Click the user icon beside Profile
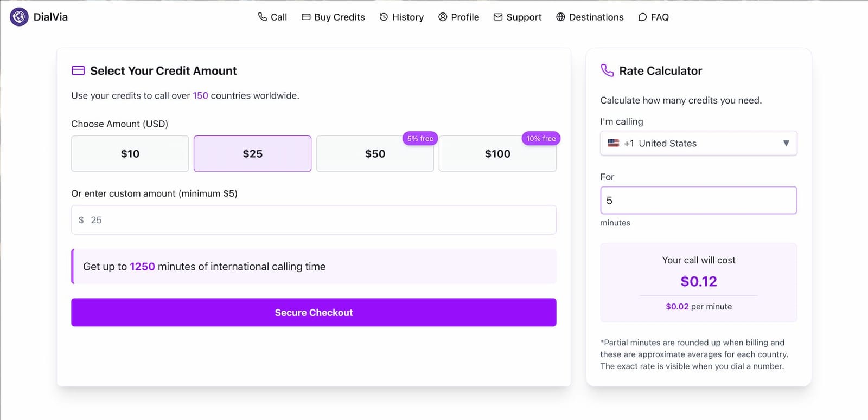 [x=443, y=17]
